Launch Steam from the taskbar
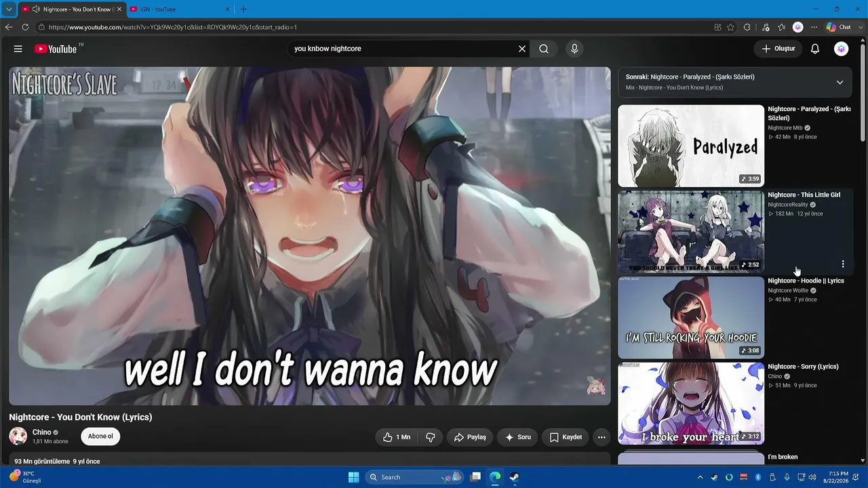868x488 pixels. pos(514,477)
